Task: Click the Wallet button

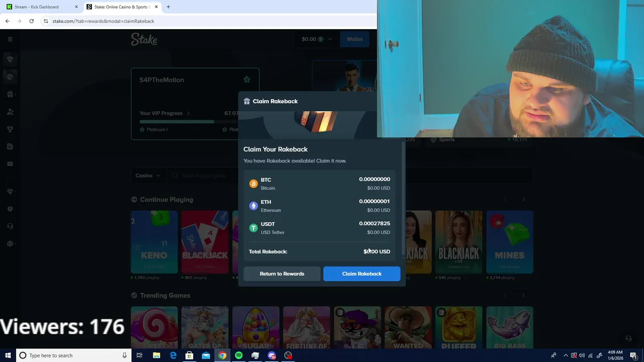Action: coord(354,39)
